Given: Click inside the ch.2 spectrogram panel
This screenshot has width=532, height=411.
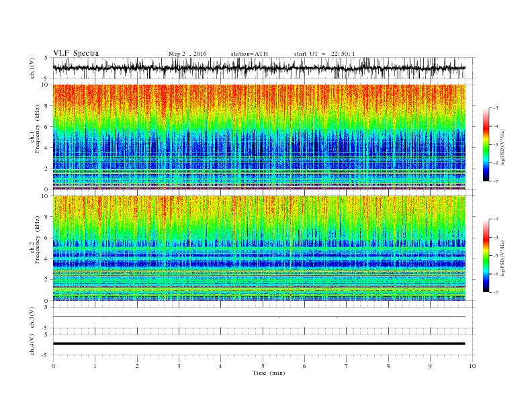Looking at the screenshot, I should coord(259,248).
